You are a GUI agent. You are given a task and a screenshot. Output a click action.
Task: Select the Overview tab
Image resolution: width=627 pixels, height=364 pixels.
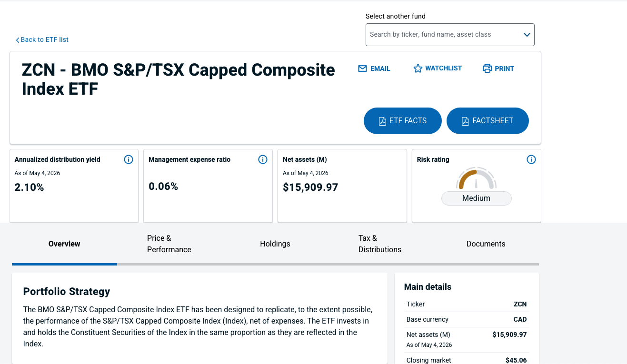(64, 244)
